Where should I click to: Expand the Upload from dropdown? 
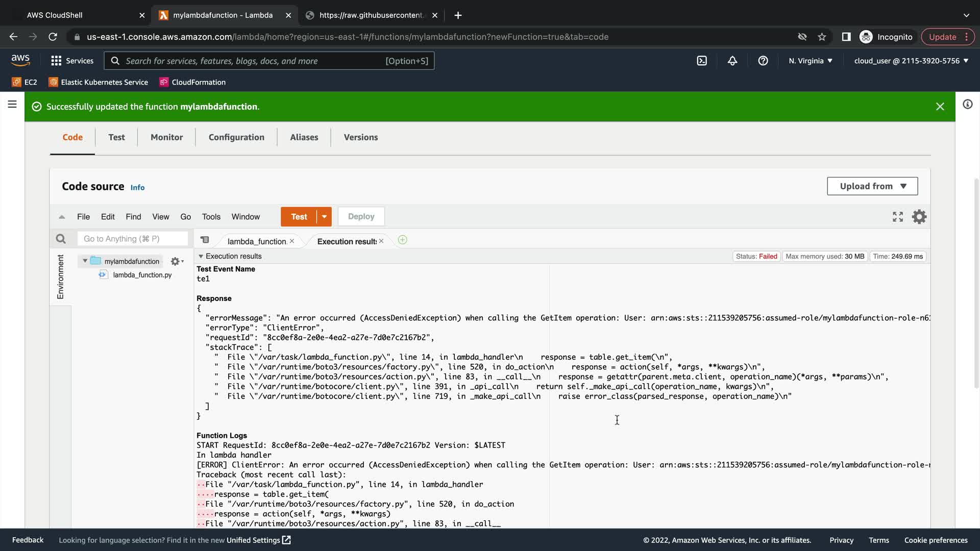coord(872,186)
